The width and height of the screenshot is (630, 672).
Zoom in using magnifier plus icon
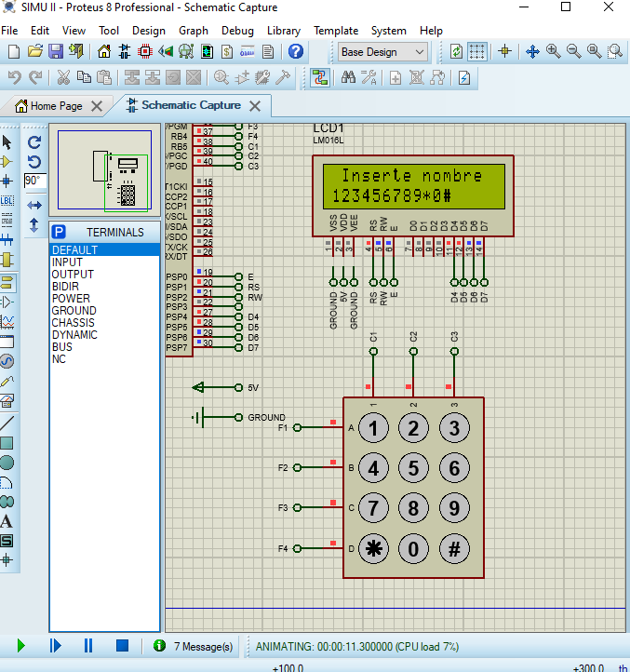click(554, 52)
